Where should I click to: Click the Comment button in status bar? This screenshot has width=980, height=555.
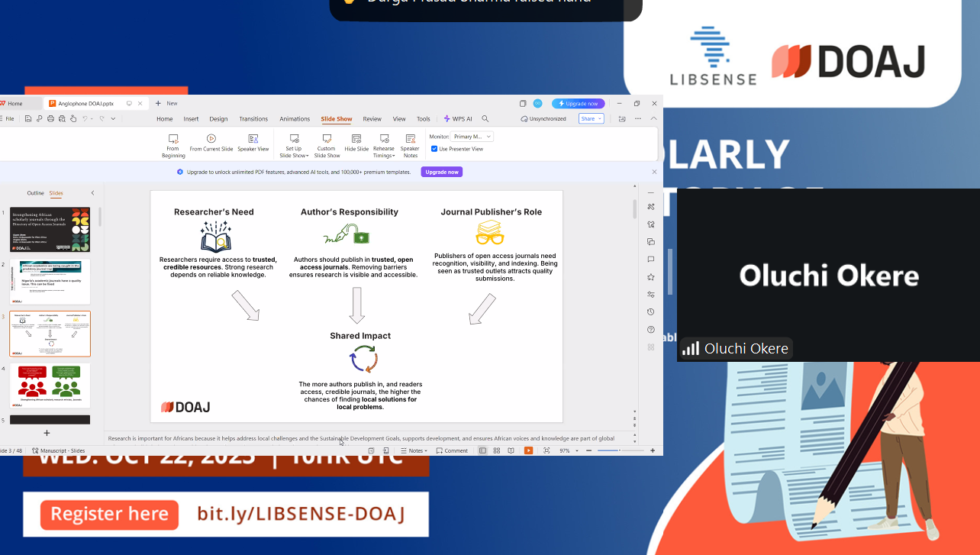pos(452,451)
